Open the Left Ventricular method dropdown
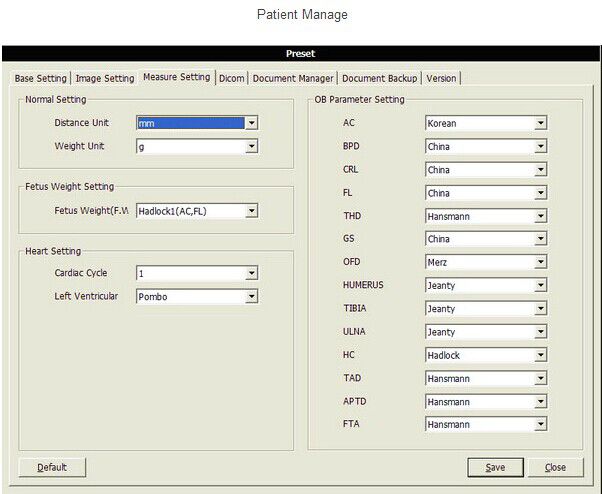Screen dimensions: 602x494 point(252,296)
